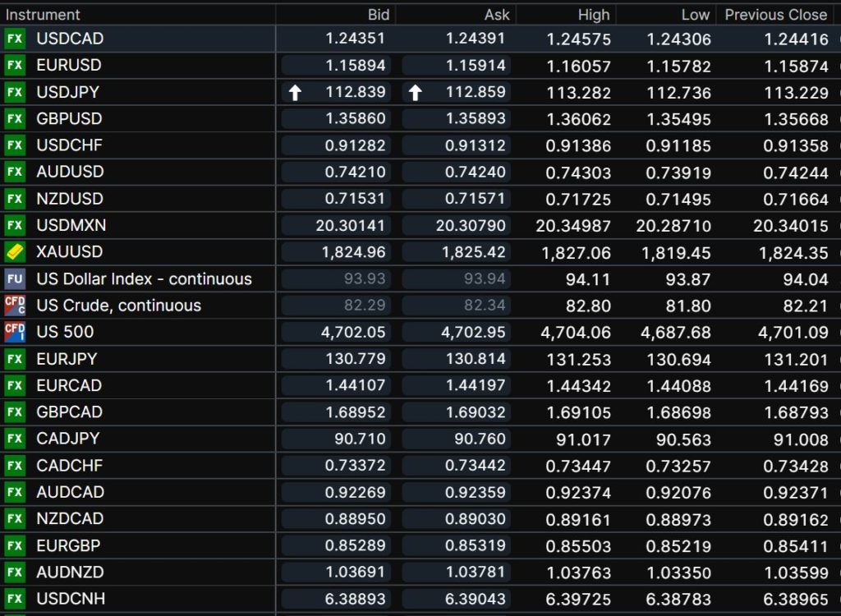Click the CFD icon beside US Crude
The image size is (841, 616).
[15, 306]
